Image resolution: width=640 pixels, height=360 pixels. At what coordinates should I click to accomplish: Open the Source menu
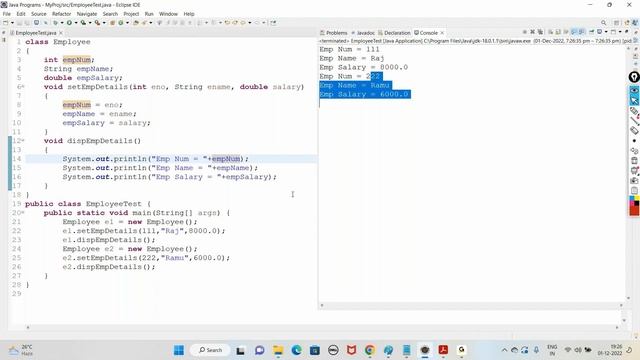pos(38,14)
